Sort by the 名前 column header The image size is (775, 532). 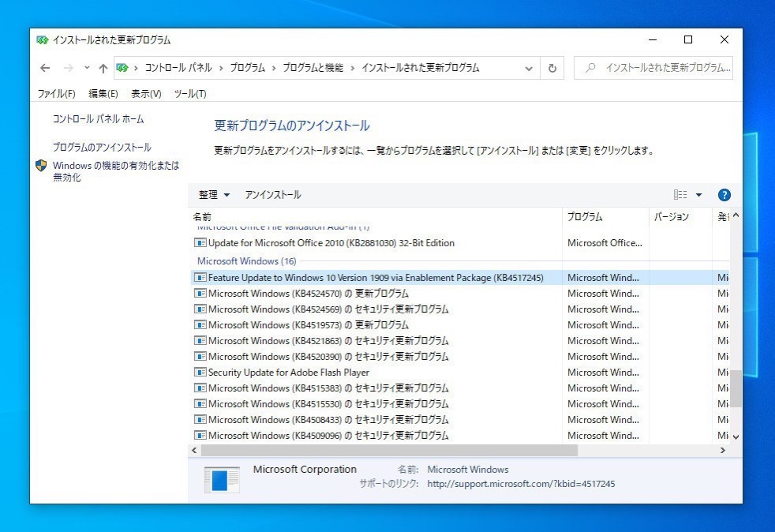click(x=376, y=216)
